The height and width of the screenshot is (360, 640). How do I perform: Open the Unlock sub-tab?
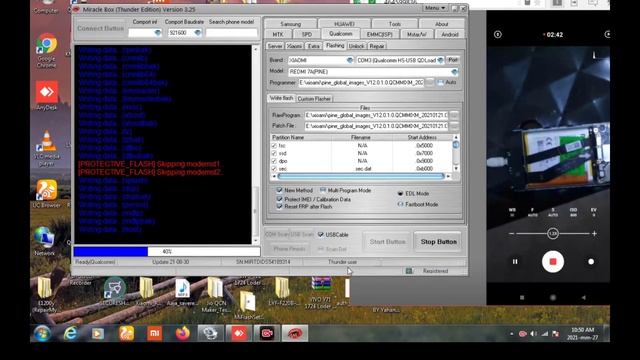click(356, 46)
